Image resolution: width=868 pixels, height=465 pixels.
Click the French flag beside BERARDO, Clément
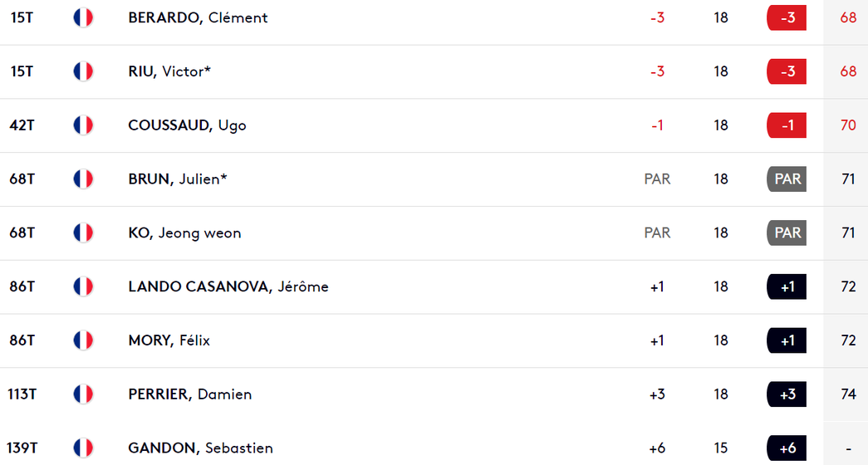click(x=83, y=17)
